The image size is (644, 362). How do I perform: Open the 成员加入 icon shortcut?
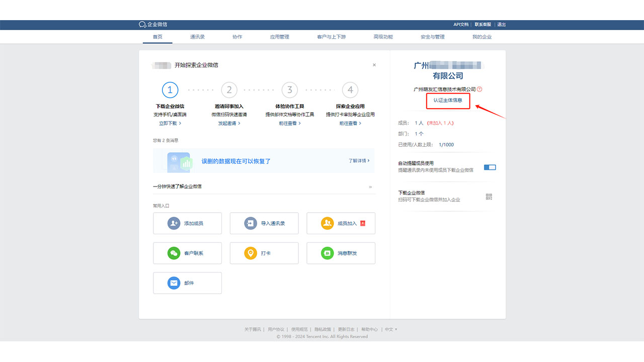pos(328,223)
